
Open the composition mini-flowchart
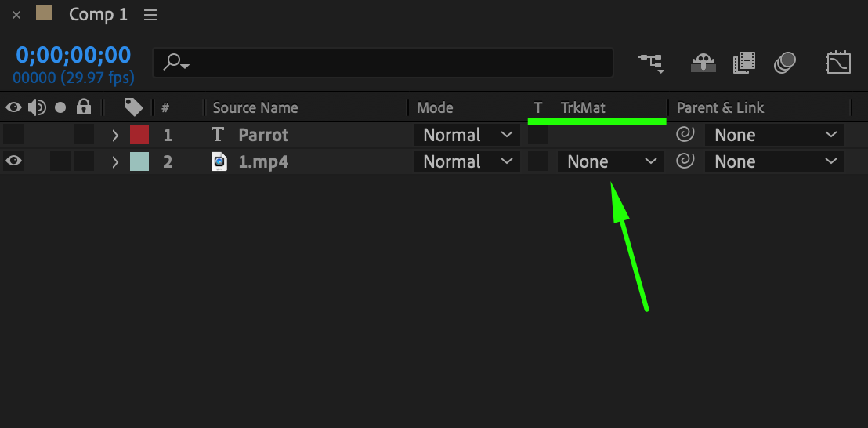point(650,63)
